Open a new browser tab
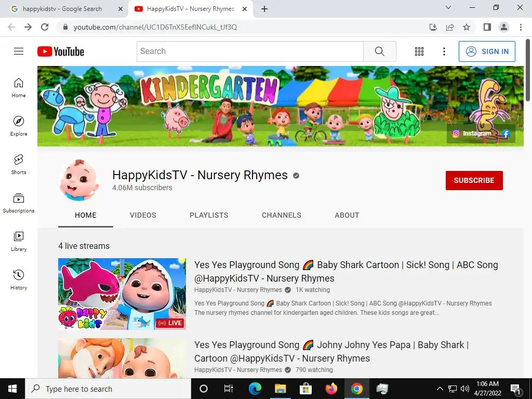 (x=264, y=9)
